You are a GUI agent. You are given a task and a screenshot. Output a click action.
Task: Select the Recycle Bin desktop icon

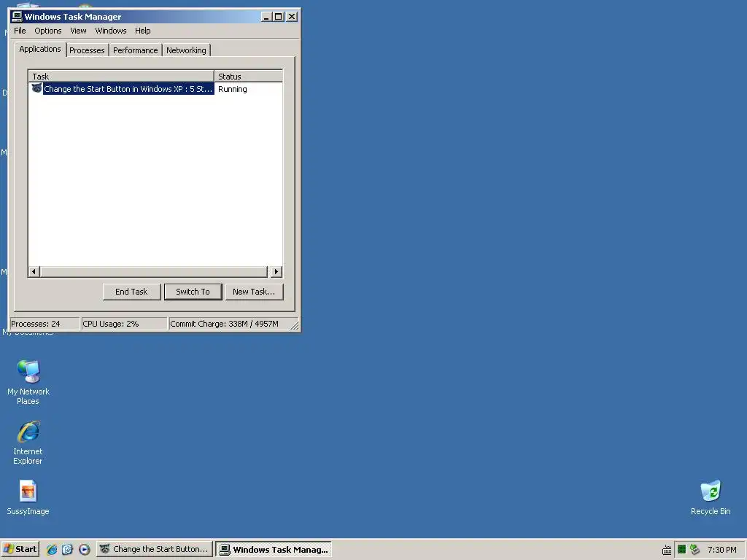[711, 497]
